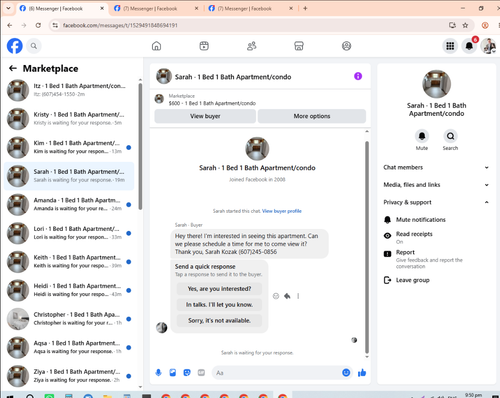Collapse Privacy & support section
This screenshot has width=500, height=398.
(436, 202)
